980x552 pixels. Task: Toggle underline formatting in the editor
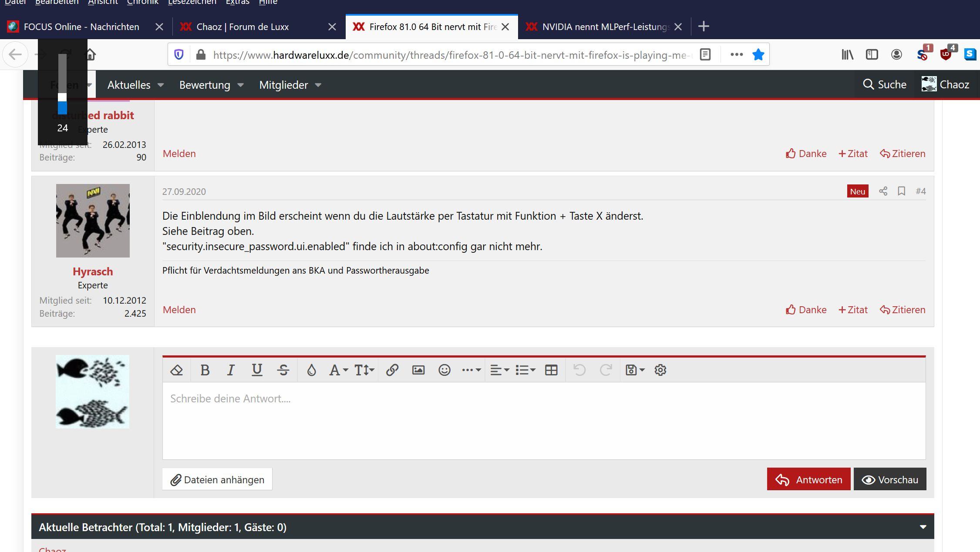tap(257, 370)
